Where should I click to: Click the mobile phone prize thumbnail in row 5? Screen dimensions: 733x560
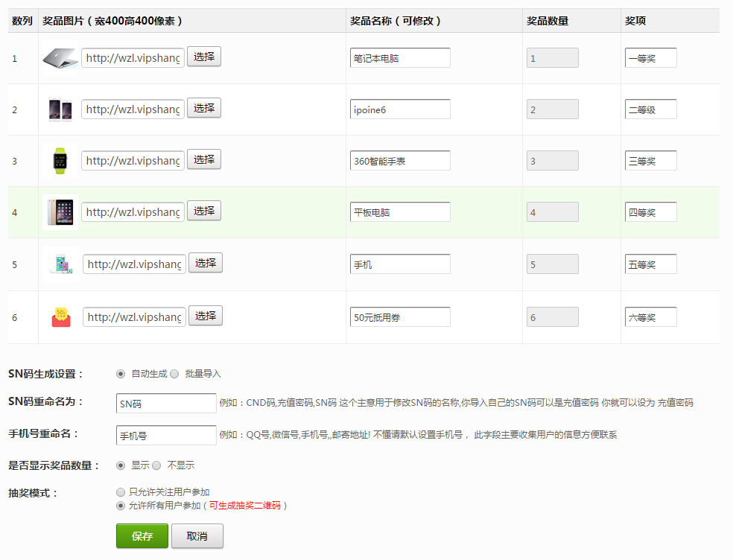coord(61,264)
